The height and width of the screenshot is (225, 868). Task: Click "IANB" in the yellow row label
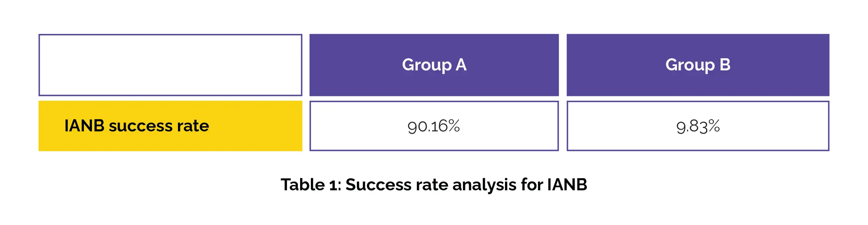click(x=84, y=126)
